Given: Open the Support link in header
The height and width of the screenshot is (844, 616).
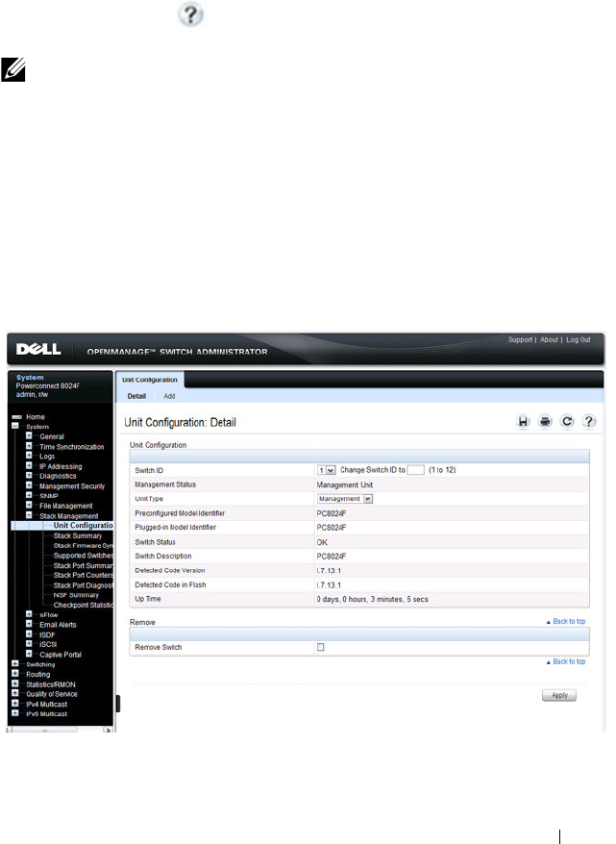Looking at the screenshot, I should 520,339.
